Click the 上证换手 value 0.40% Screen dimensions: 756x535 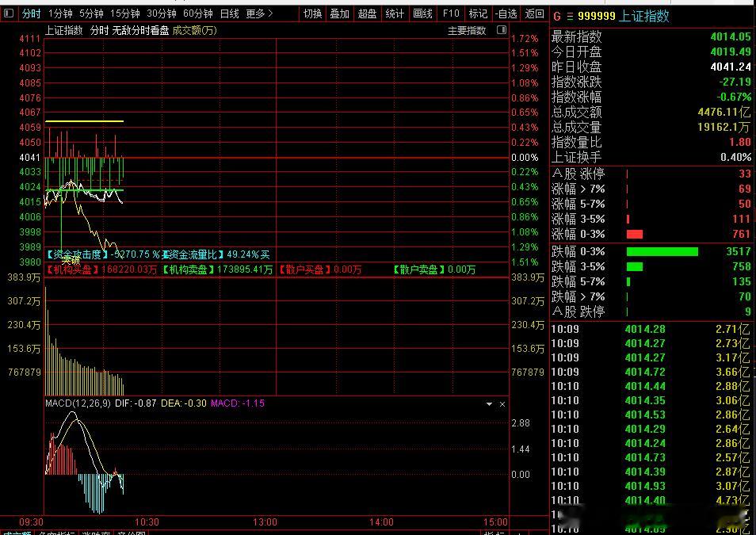735,157
